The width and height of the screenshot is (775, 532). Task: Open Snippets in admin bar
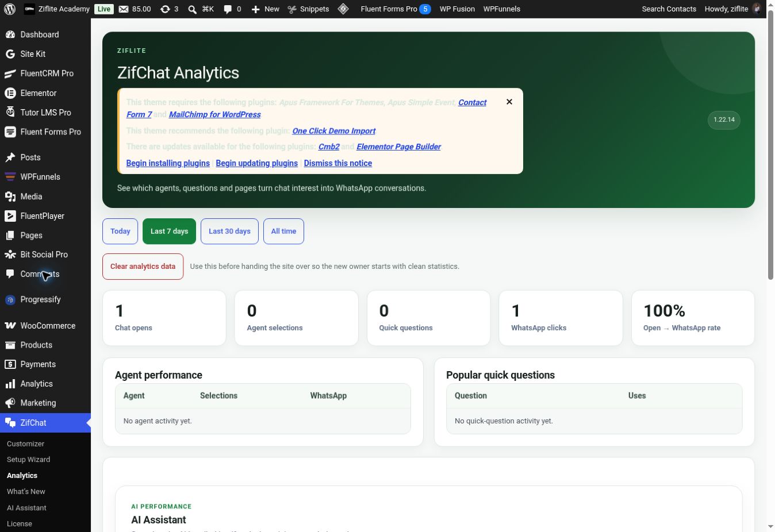click(308, 9)
